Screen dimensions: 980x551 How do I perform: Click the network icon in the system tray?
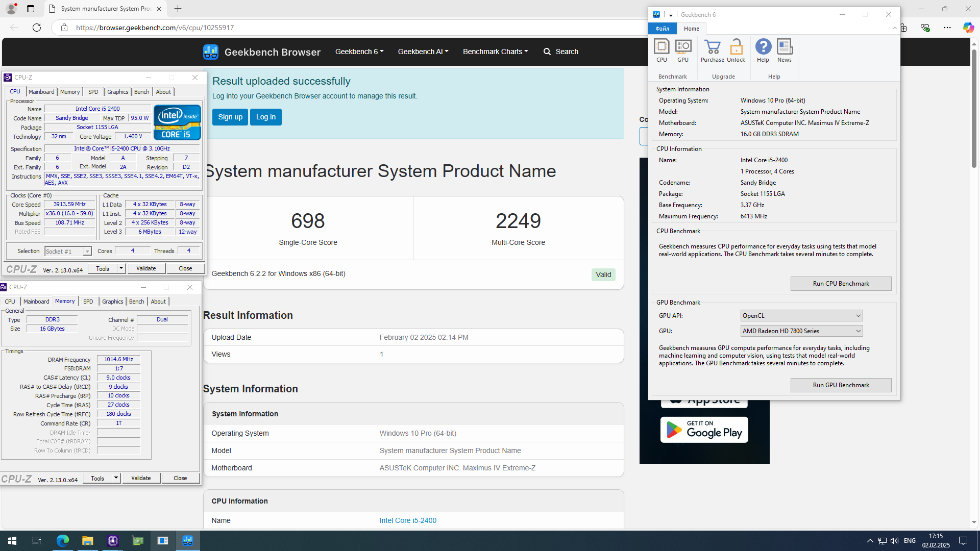pos(882,541)
